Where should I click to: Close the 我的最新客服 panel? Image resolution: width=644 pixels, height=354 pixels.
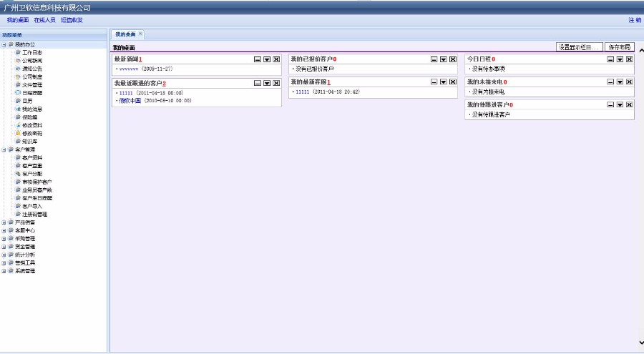tap(453, 82)
